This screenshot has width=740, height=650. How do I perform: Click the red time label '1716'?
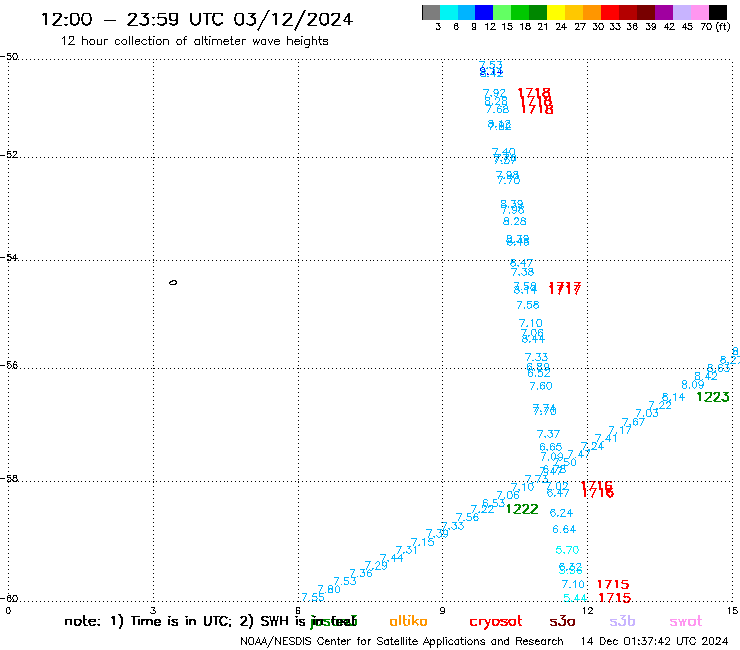pos(597,490)
